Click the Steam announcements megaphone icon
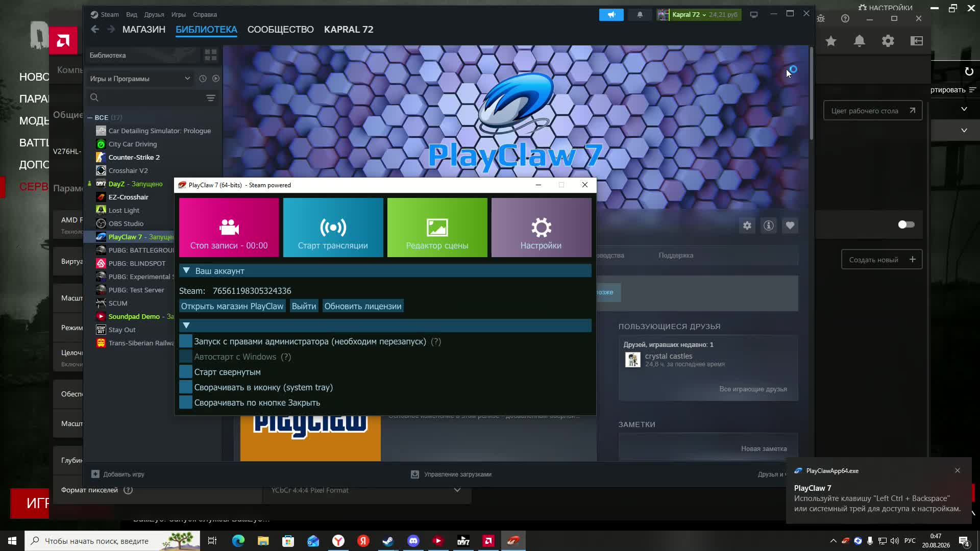980x551 pixels. [x=611, y=15]
